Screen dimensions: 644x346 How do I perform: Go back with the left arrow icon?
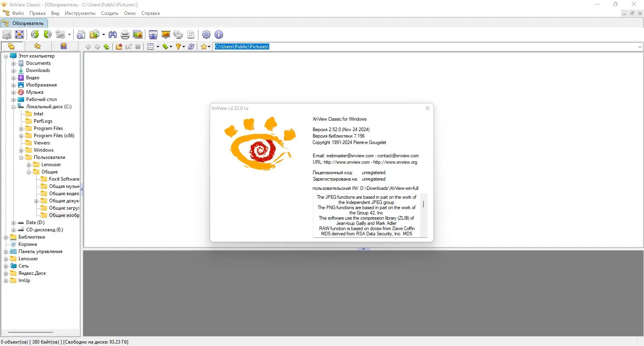[88, 47]
